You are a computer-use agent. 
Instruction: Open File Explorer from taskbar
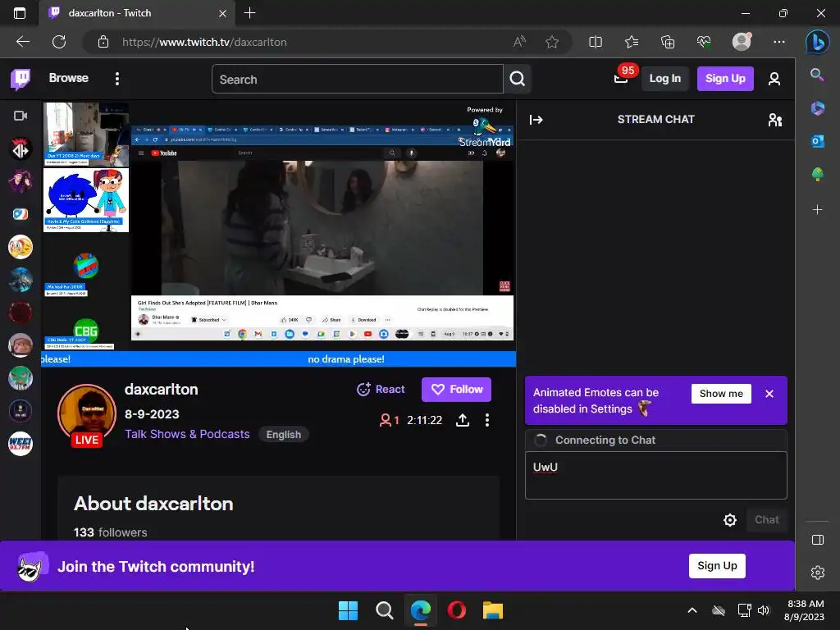[492, 610]
